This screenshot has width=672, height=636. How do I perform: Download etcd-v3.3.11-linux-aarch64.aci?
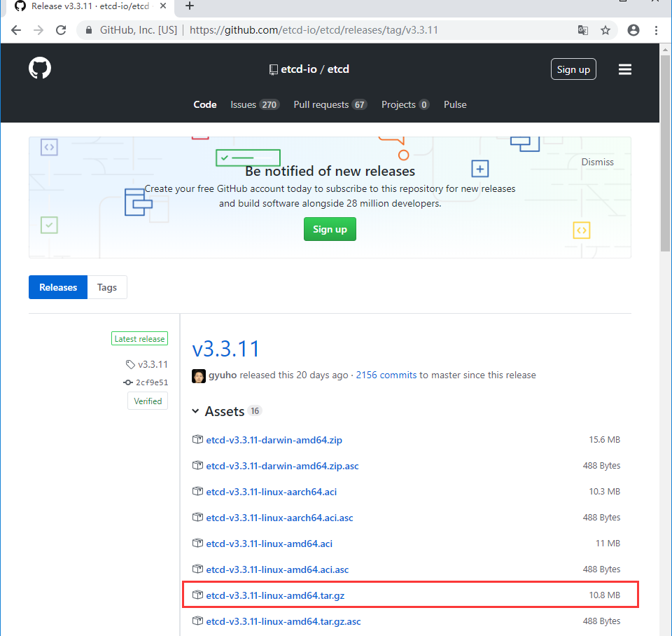click(x=272, y=492)
